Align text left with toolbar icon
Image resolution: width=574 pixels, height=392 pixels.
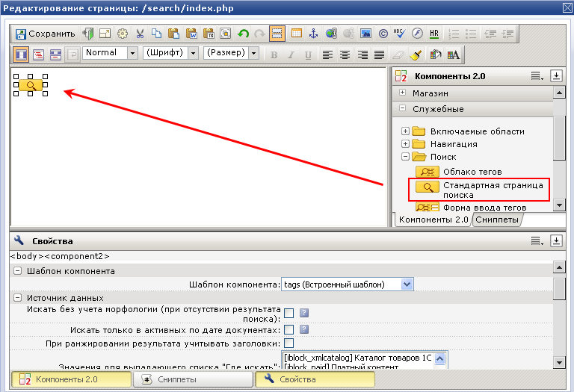327,55
